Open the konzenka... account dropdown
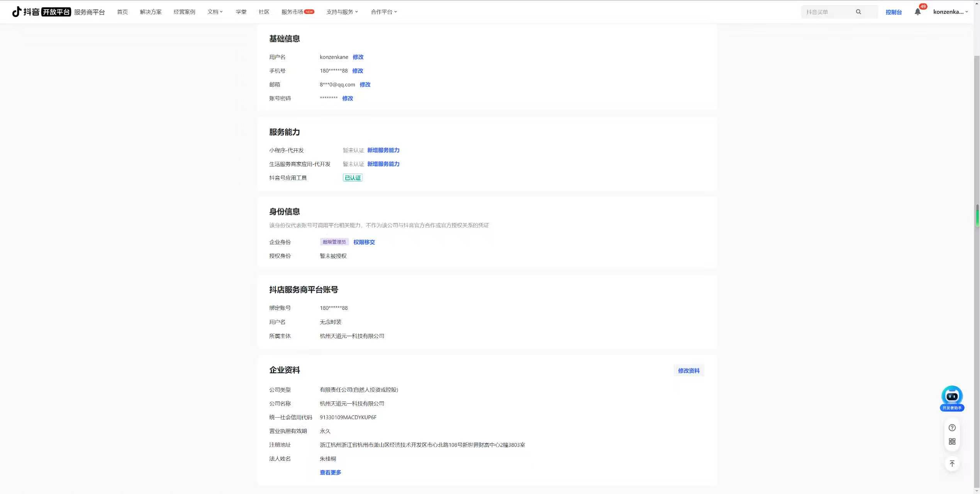 click(950, 12)
